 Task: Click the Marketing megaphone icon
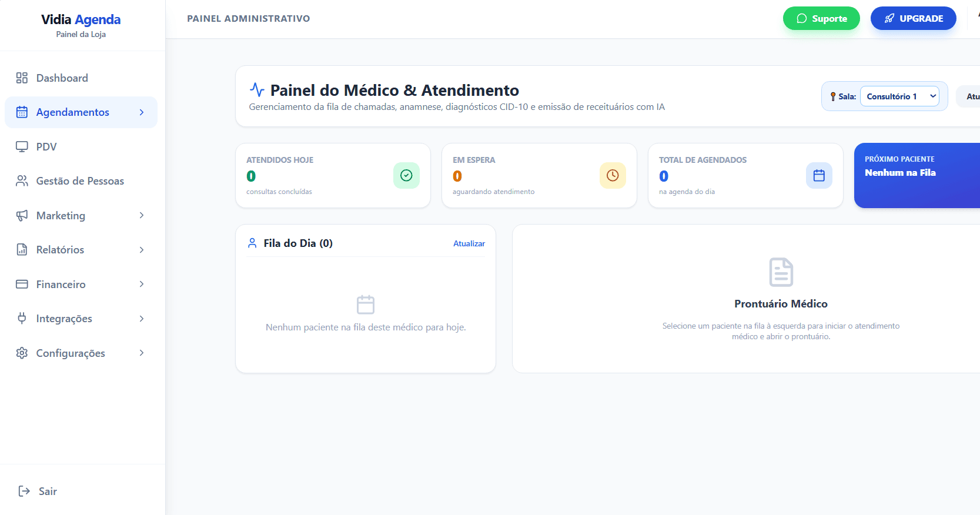[x=22, y=215]
